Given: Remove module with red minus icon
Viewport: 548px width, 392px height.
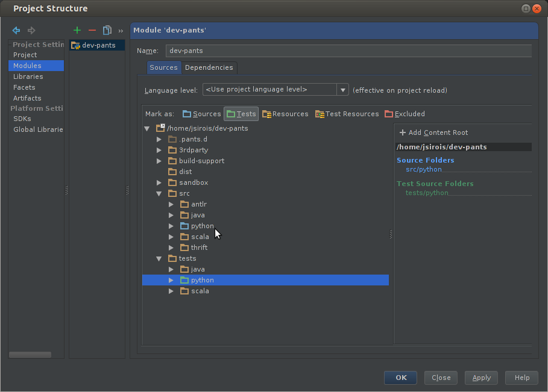Looking at the screenshot, I should pyautogui.click(x=92, y=30).
